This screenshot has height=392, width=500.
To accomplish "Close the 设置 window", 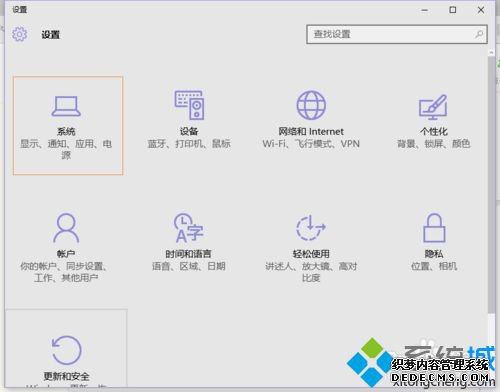I will [x=481, y=10].
